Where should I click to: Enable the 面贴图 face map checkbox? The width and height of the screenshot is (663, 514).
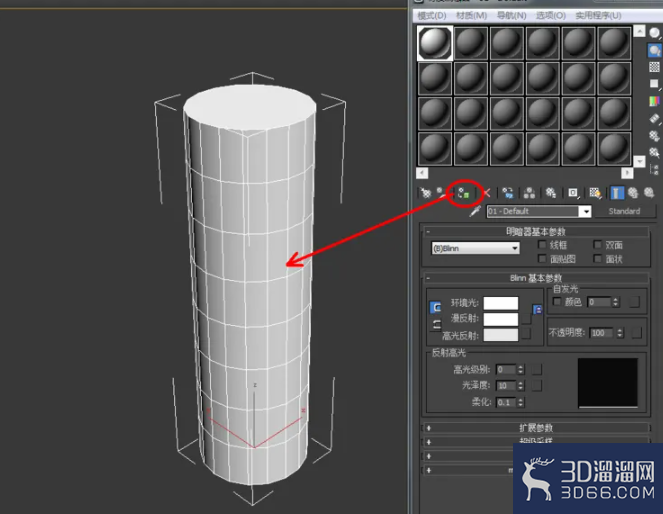tap(542, 259)
